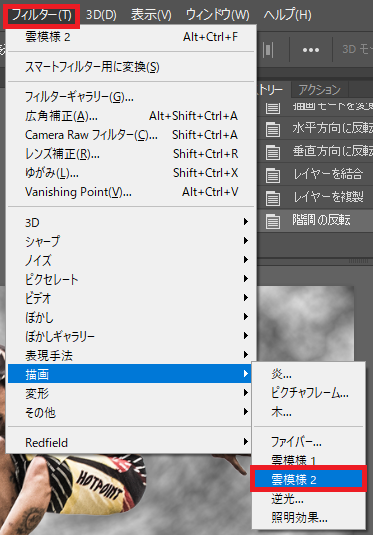This screenshot has height=535, width=373.
Task: Click the document icon beside 水平方向に反転
Action: pyautogui.click(x=273, y=129)
